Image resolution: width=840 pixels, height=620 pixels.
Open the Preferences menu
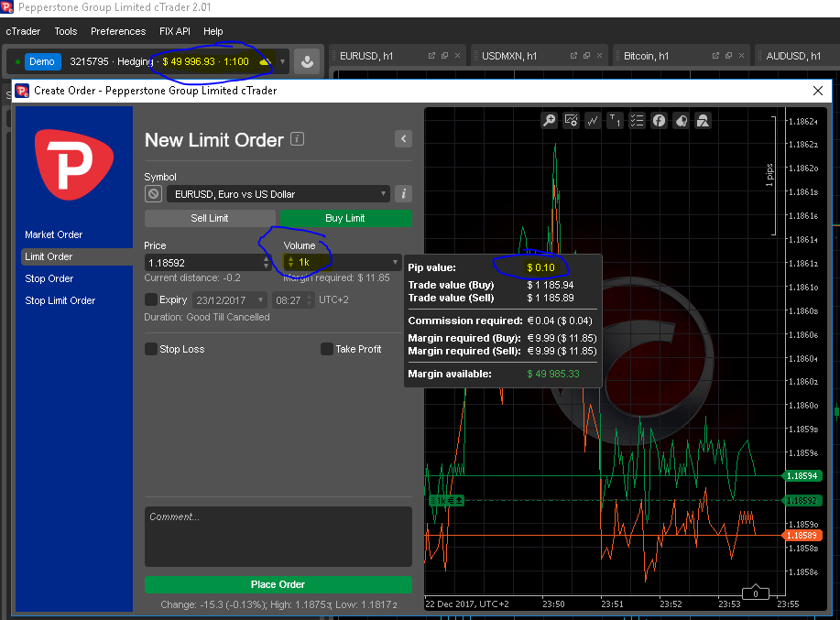point(118,31)
